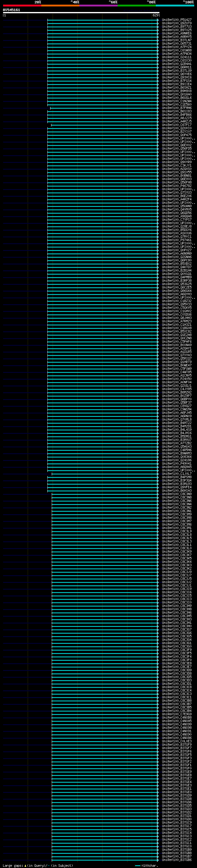Select hit name UniRef100_Q2UVI0
The height and width of the screenshot is (868, 197).
[x=177, y=128]
